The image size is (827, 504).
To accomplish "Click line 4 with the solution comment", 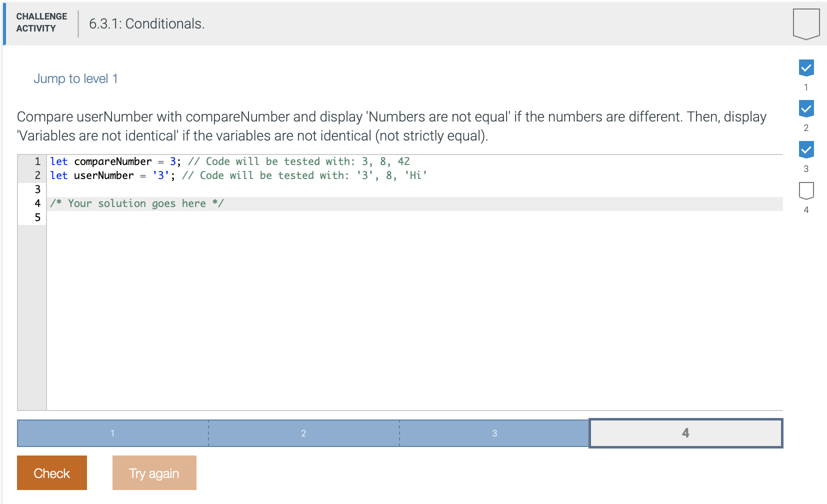I will coord(137,203).
